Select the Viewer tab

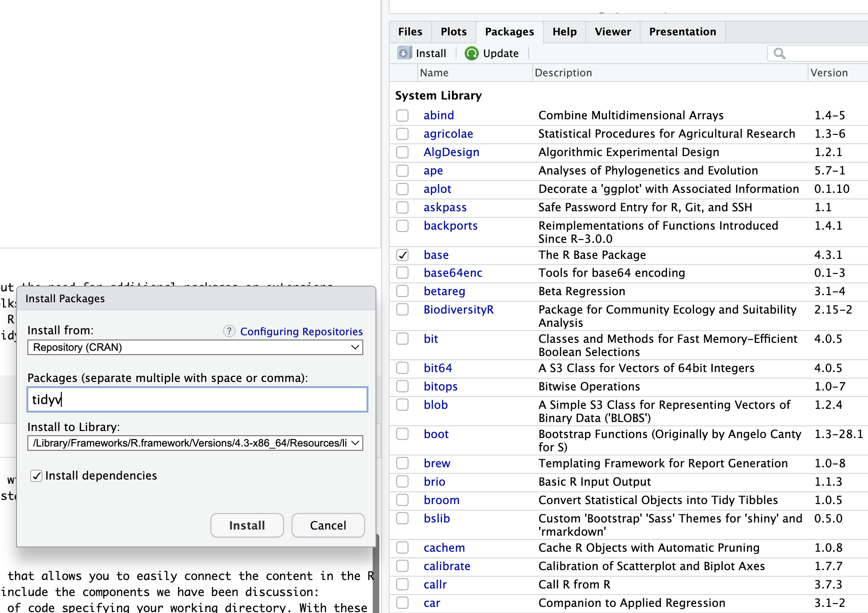pyautogui.click(x=612, y=32)
